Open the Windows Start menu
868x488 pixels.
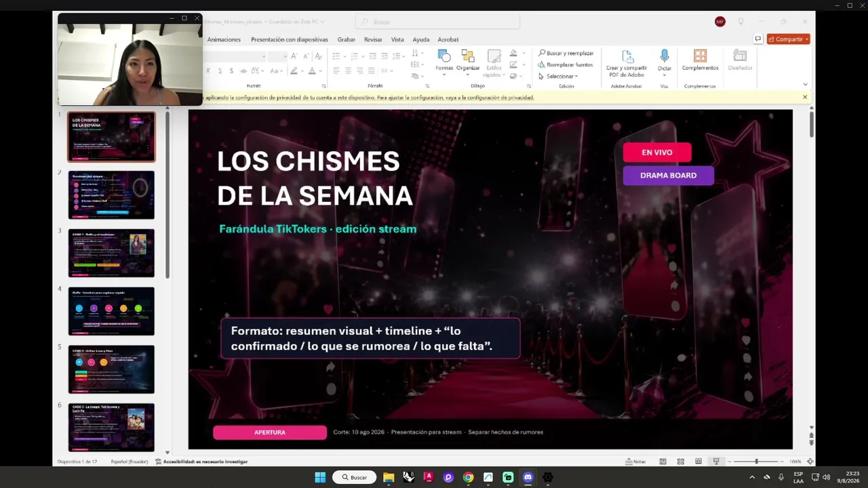click(320, 477)
